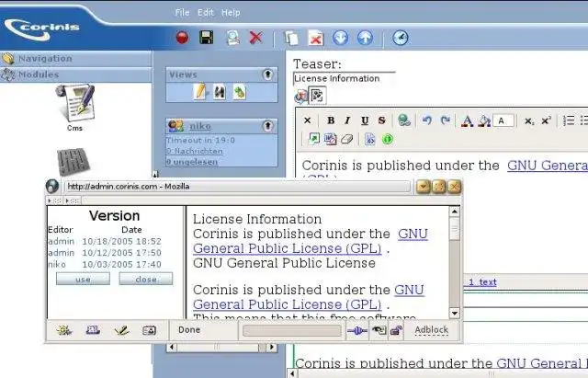Click into the Teaser text field
588x378 pixels.
(x=345, y=78)
